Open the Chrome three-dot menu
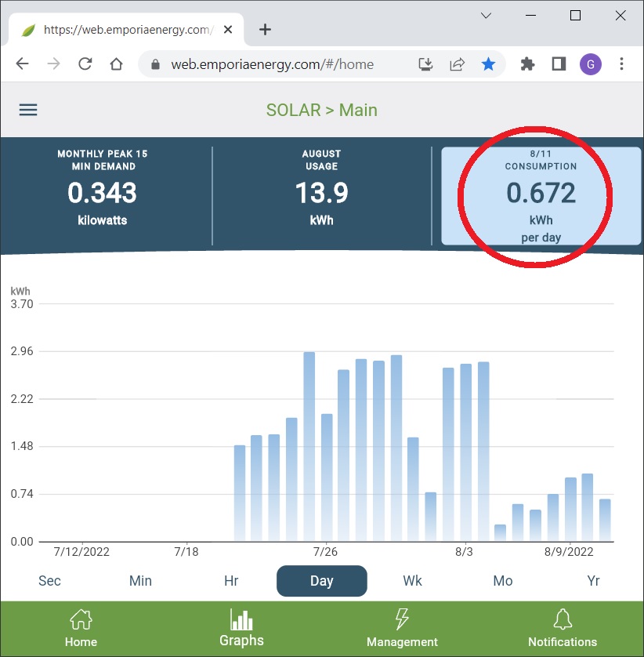 621,64
